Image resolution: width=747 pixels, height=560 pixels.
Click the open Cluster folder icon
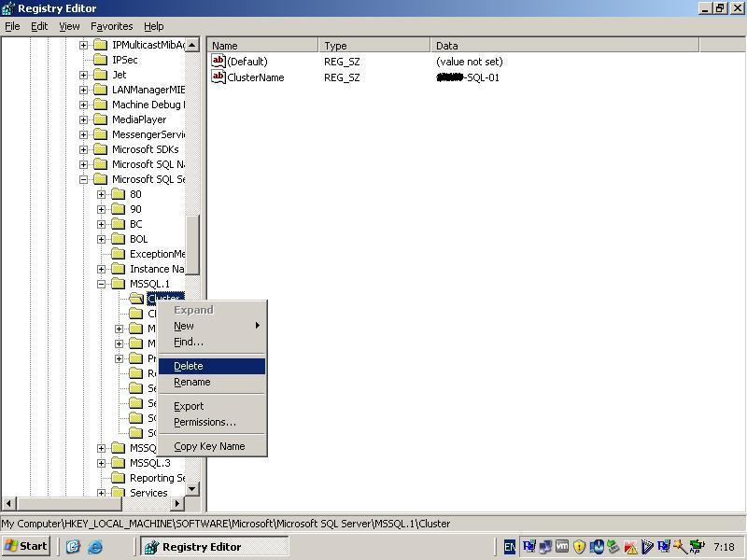(136, 299)
